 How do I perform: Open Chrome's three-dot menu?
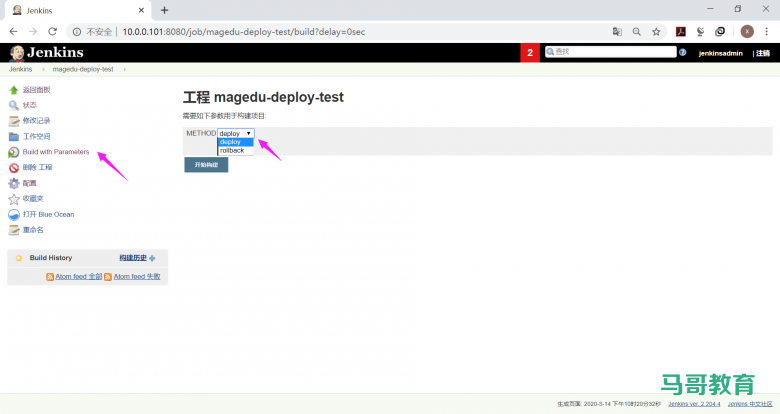[767, 31]
